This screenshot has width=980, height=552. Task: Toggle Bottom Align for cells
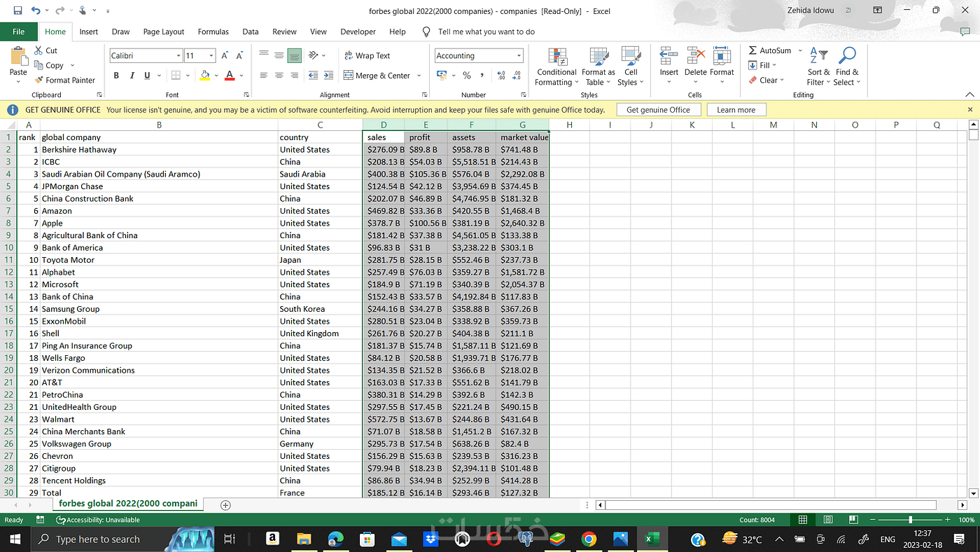(x=295, y=55)
